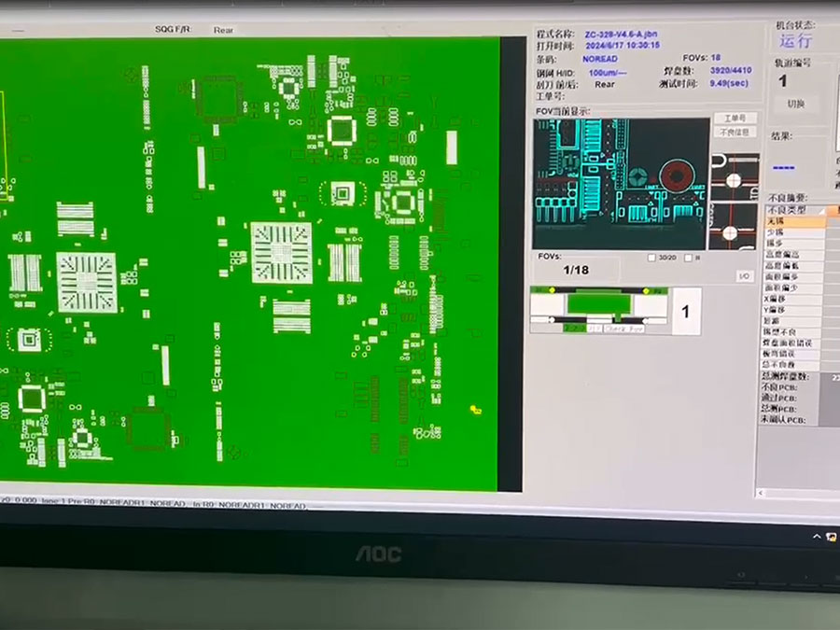Open the 不良信息 defect info button
The width and height of the screenshot is (840, 630).
tap(735, 133)
